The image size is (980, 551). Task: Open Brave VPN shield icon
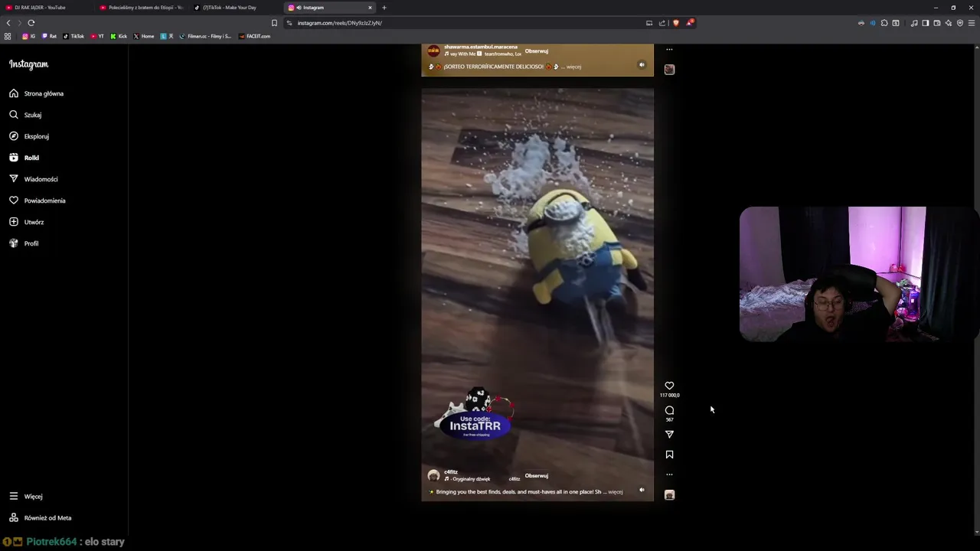point(960,23)
